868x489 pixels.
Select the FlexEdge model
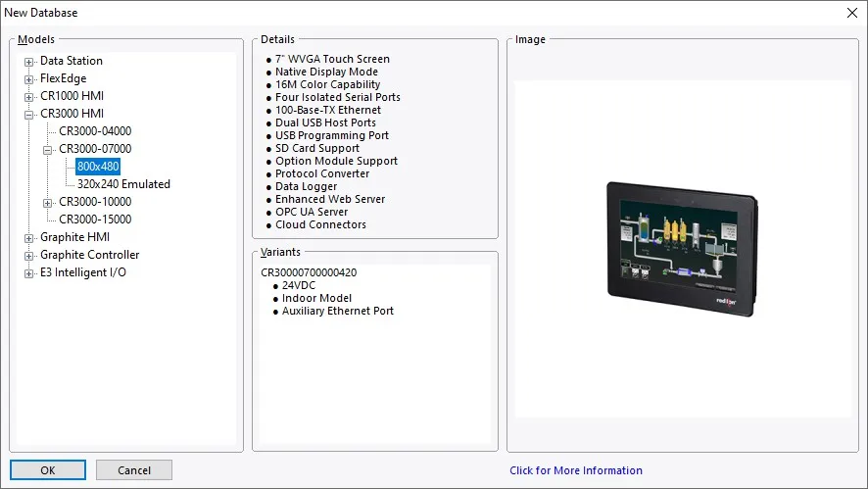(63, 78)
